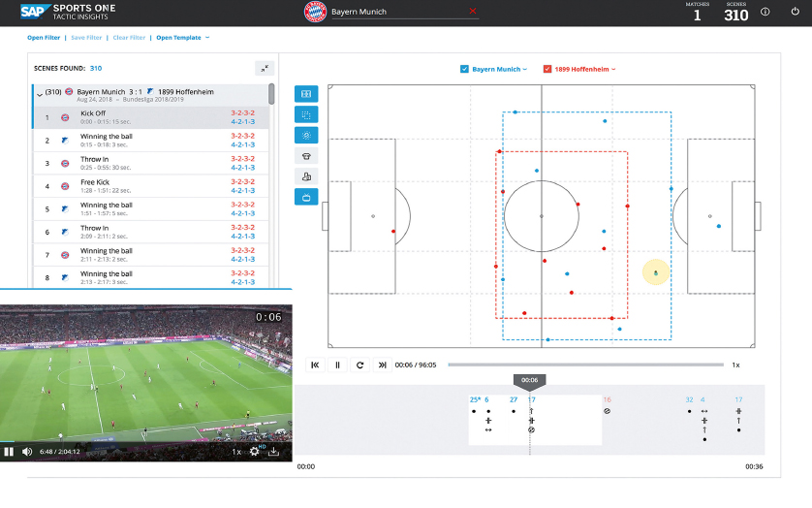Screen dimensions: 812x508
Task: Select player 27 on the event timeline
Action: [x=514, y=399]
